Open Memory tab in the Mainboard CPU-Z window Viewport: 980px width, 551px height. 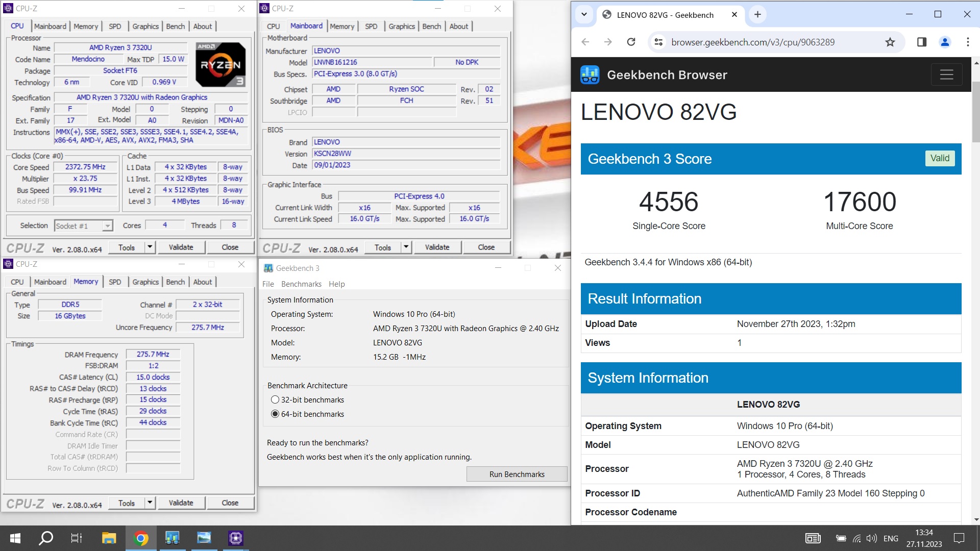342,26
